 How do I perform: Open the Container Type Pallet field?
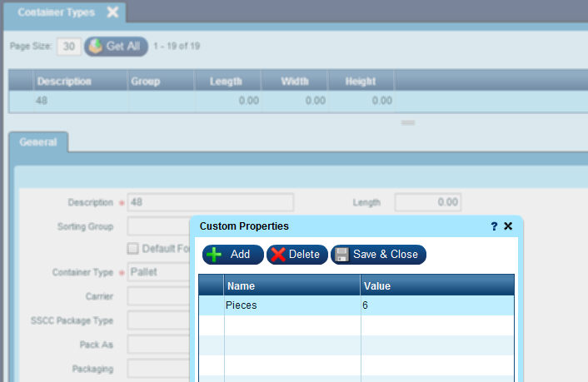tap(159, 272)
